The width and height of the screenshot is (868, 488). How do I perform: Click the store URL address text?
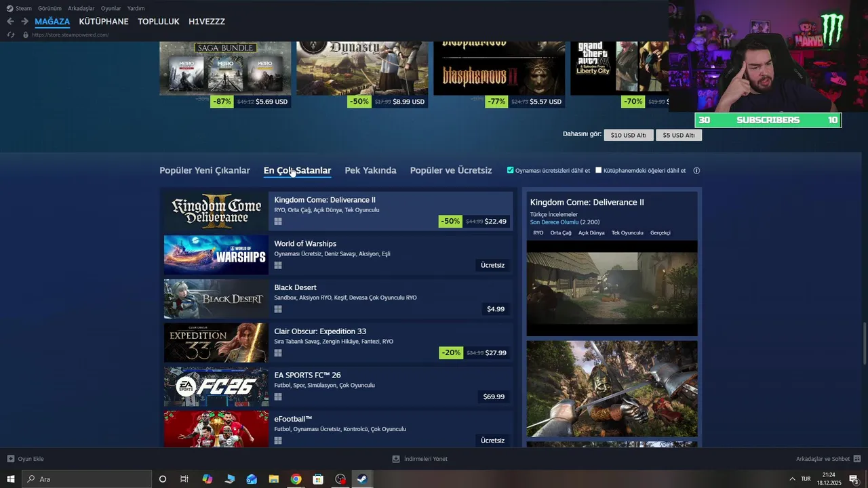[70, 35]
